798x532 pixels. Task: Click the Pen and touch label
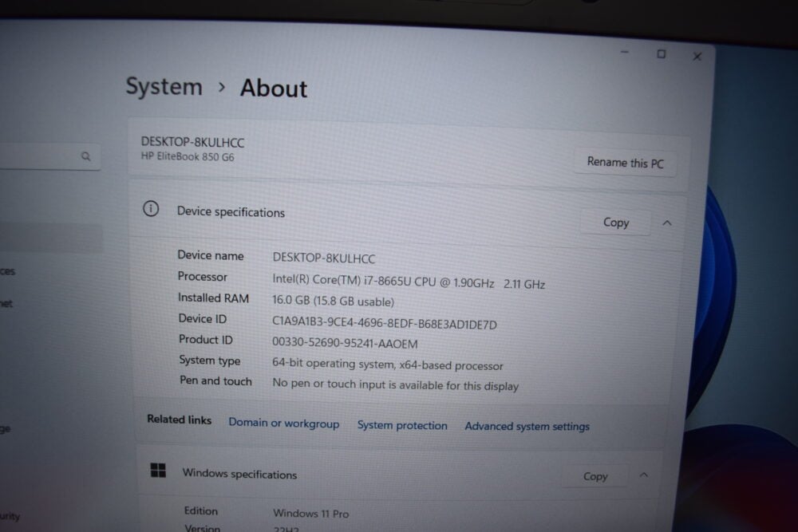[x=215, y=381]
